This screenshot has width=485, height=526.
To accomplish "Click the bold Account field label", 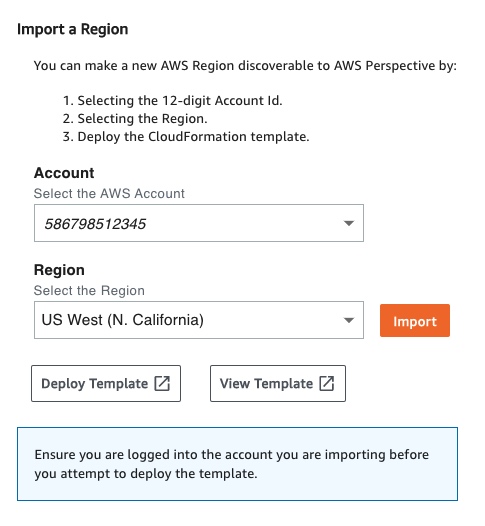I will (64, 173).
